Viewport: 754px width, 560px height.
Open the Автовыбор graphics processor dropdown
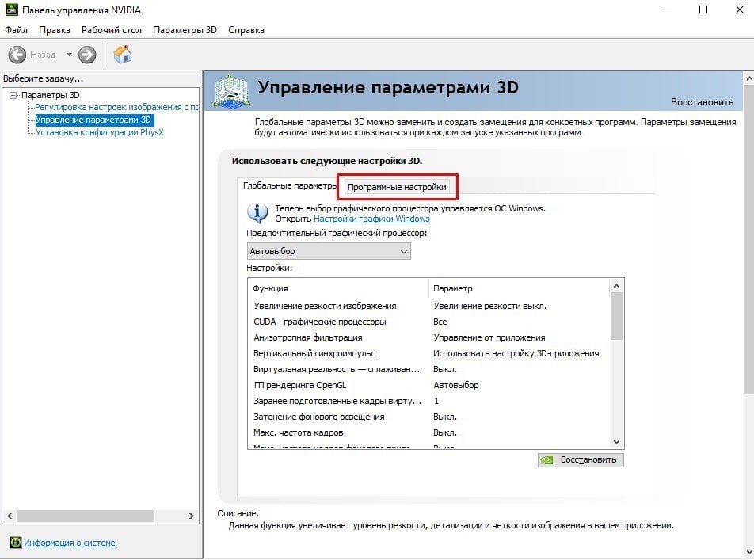click(329, 251)
